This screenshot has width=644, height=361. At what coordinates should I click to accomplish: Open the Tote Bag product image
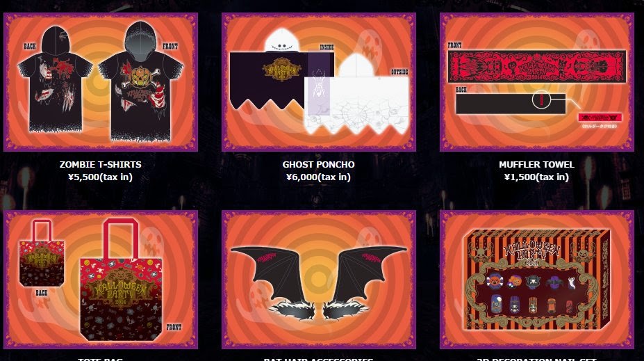[x=101, y=280]
